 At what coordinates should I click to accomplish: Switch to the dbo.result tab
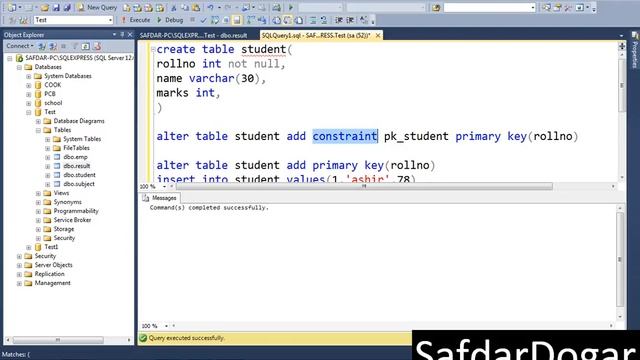(x=193, y=36)
